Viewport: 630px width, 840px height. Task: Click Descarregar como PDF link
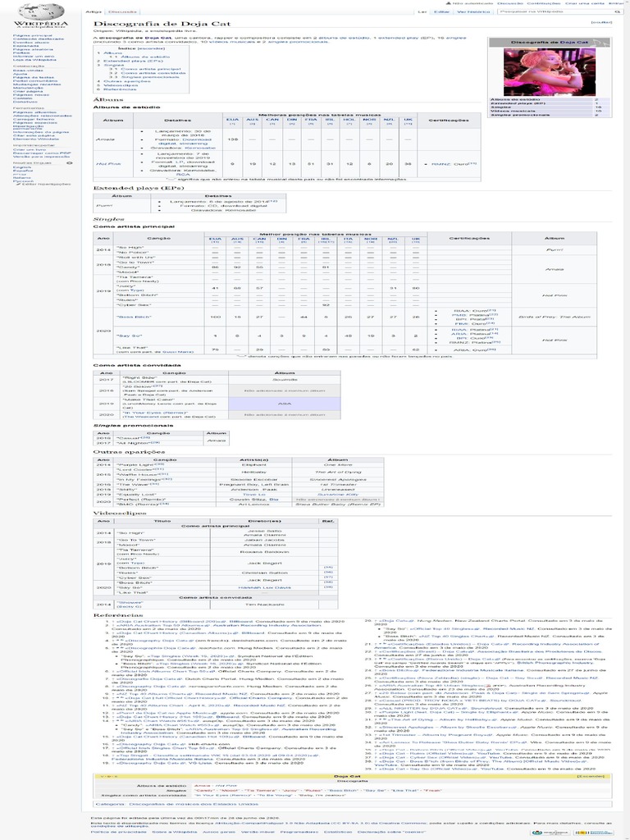pos(42,153)
